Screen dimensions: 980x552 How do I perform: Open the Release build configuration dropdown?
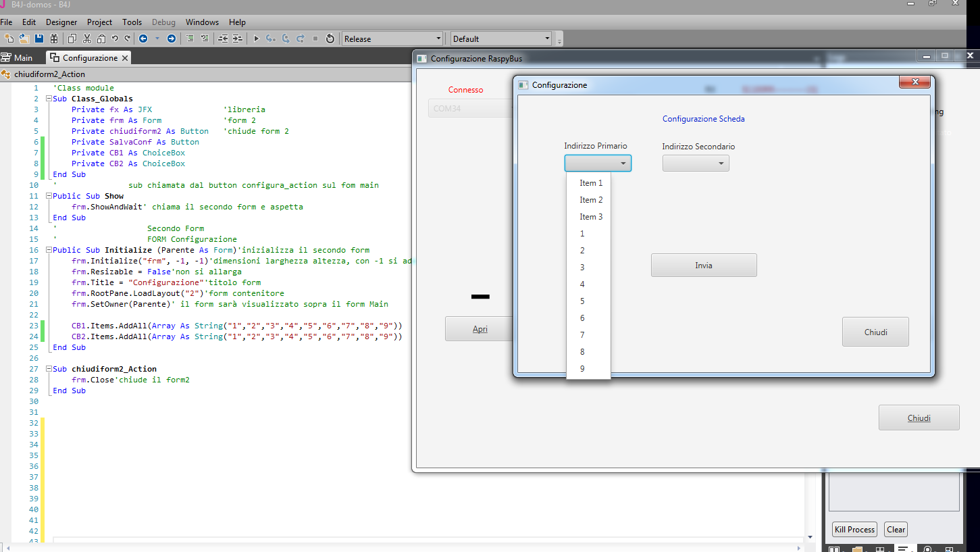(x=392, y=39)
